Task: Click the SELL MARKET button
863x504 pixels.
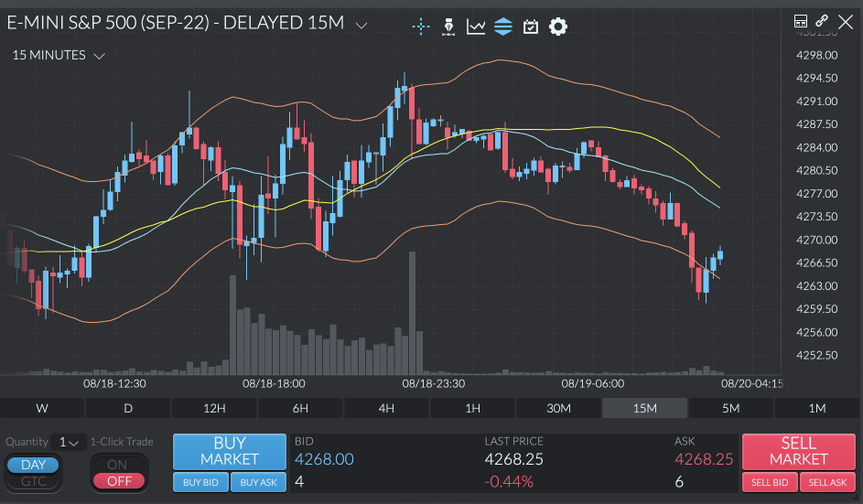Action: coord(799,451)
